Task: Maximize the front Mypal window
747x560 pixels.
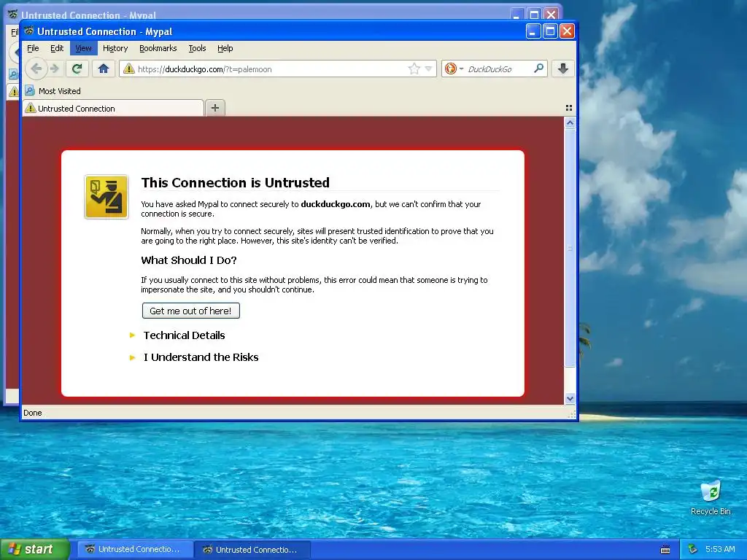Action: pyautogui.click(x=550, y=31)
